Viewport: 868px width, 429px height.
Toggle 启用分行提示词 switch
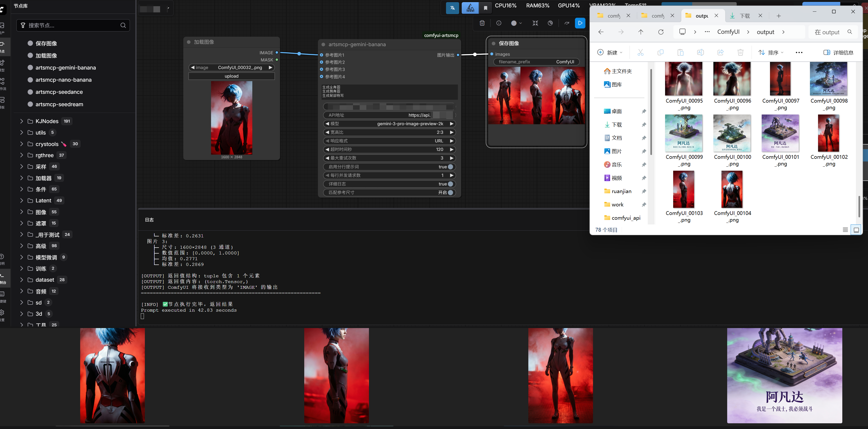click(450, 167)
